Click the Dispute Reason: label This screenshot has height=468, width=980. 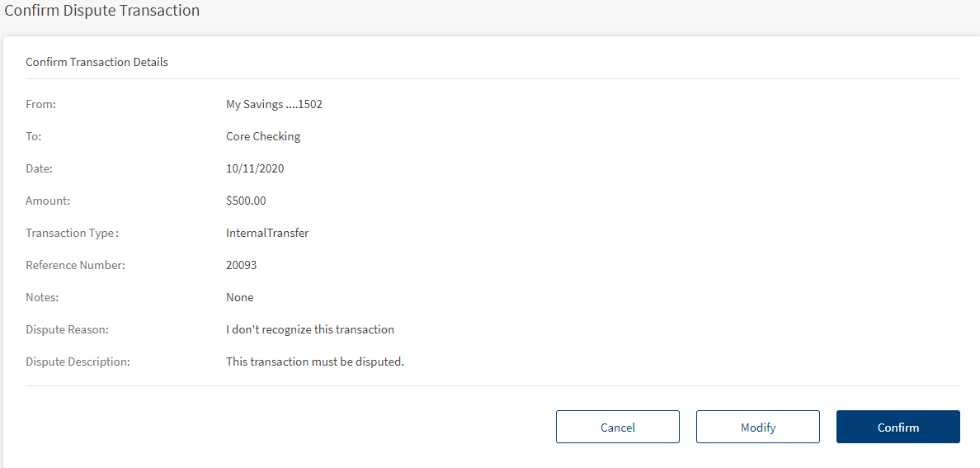(x=67, y=329)
